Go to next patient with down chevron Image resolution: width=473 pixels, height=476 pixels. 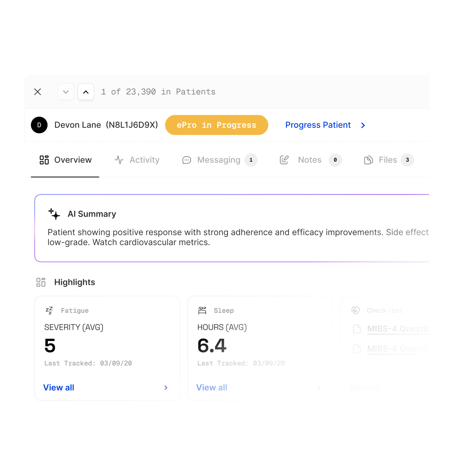tap(66, 92)
